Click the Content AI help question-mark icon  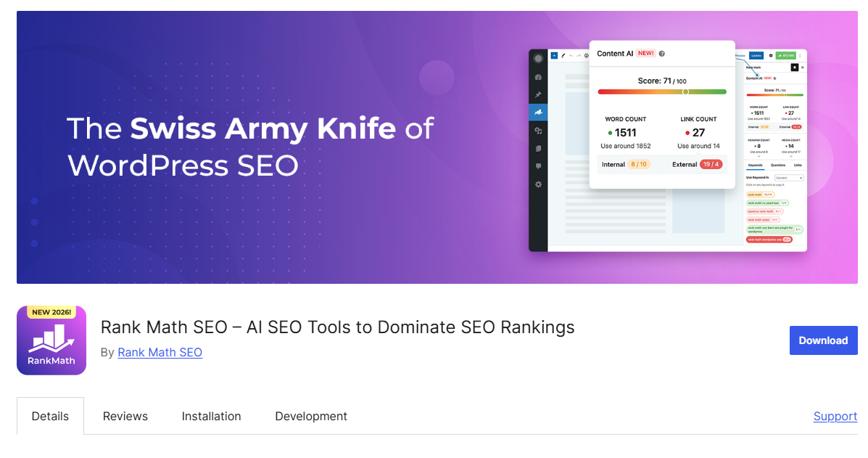pyautogui.click(x=661, y=54)
